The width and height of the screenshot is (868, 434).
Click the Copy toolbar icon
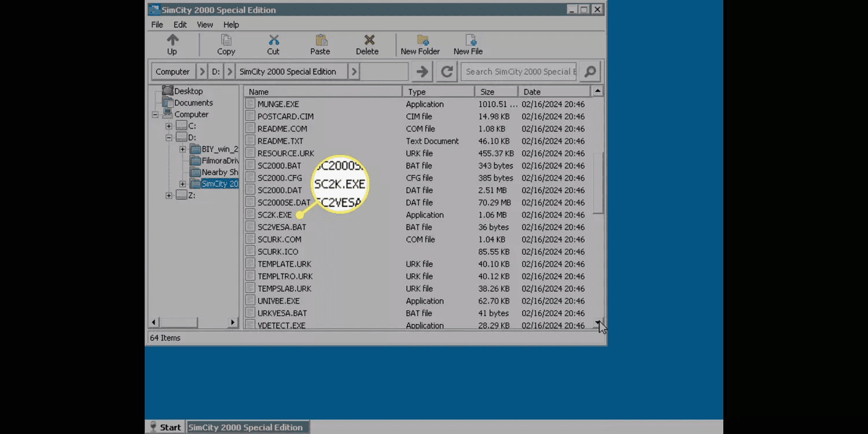point(226,43)
